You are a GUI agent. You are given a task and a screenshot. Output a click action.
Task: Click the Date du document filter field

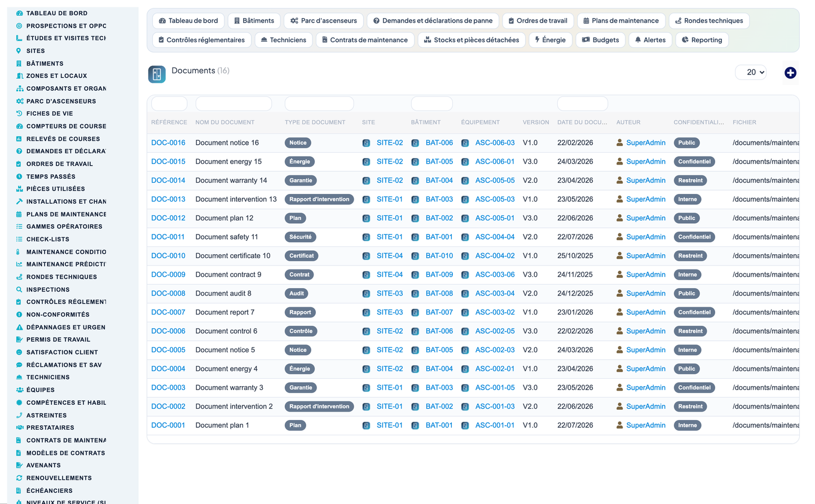point(583,104)
